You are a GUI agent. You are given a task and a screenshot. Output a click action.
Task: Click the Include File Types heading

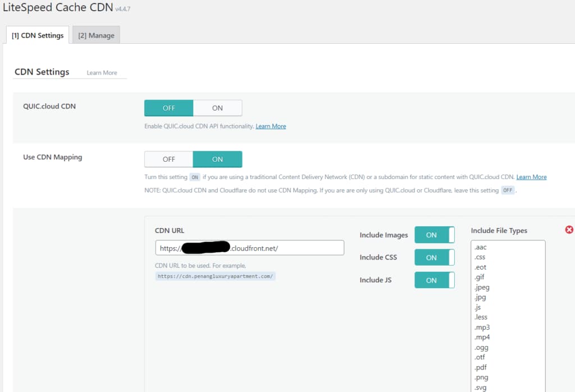[499, 230]
